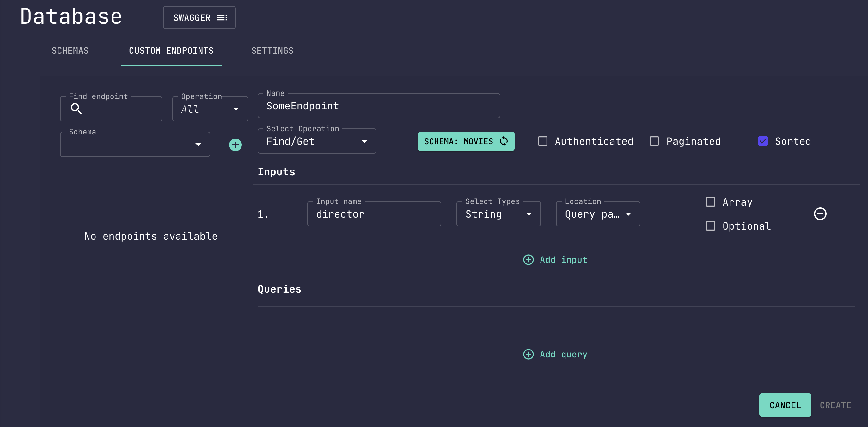Open the Select Types String dropdown
Viewport: 868px width, 427px height.
498,214
